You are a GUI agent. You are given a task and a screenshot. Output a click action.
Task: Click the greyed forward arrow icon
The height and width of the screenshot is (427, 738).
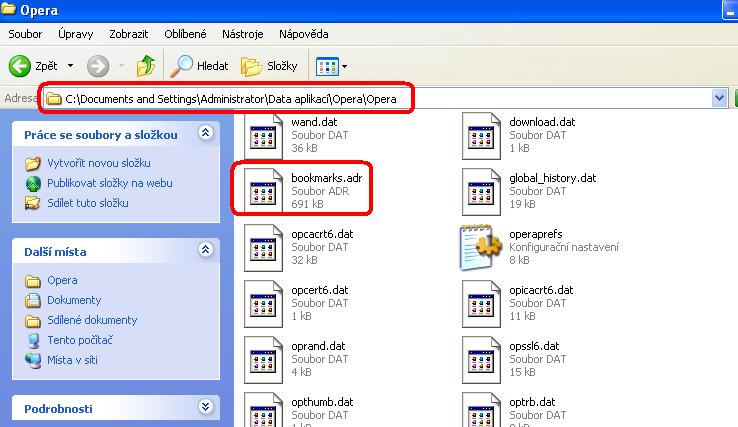pos(98,66)
